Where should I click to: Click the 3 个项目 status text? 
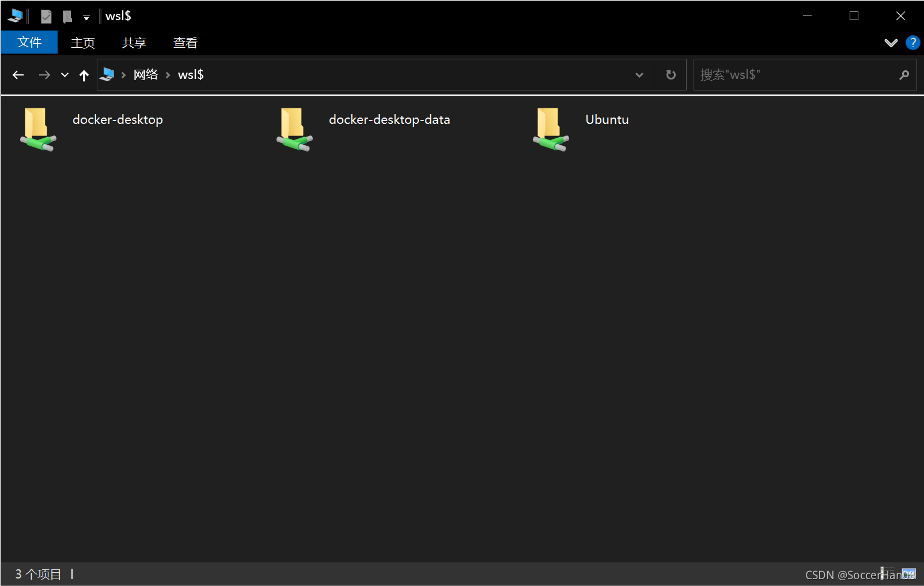click(38, 574)
